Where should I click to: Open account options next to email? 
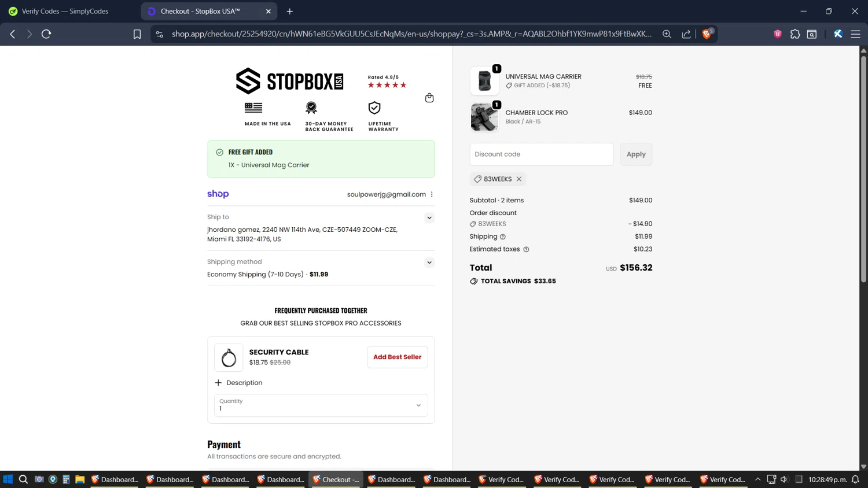[x=432, y=194]
